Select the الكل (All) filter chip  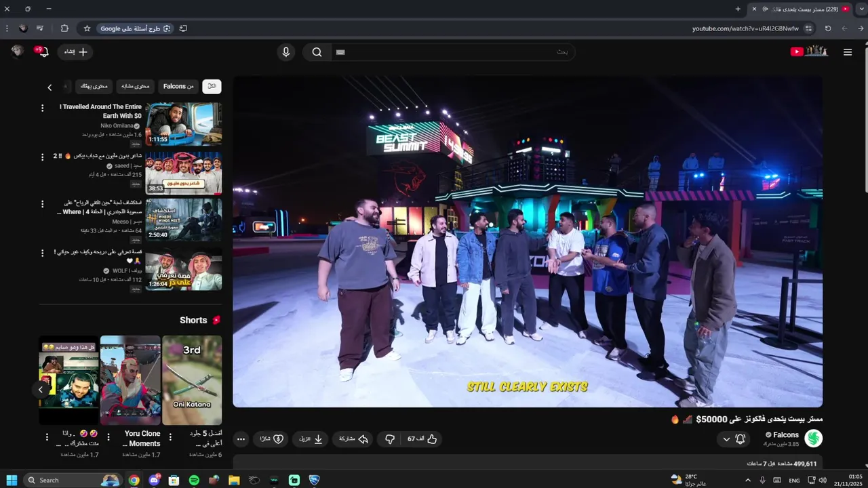click(x=212, y=87)
